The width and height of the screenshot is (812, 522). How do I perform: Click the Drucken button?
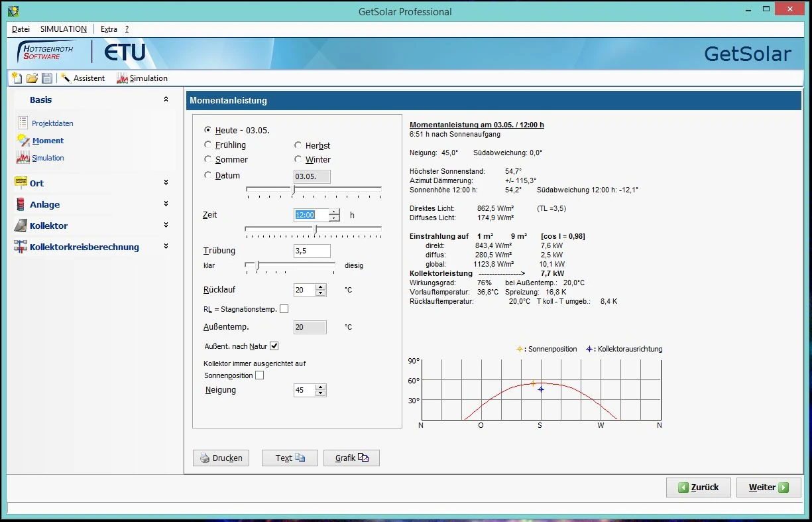point(221,458)
